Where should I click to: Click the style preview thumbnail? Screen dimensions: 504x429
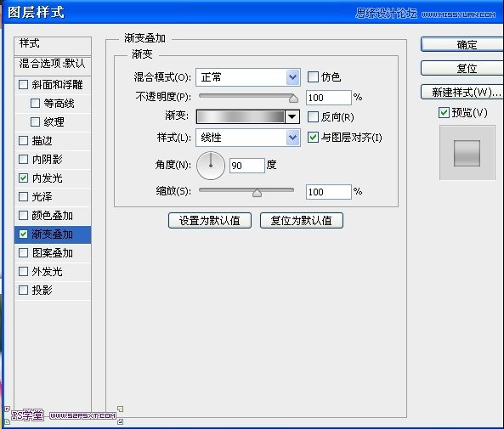click(x=467, y=153)
